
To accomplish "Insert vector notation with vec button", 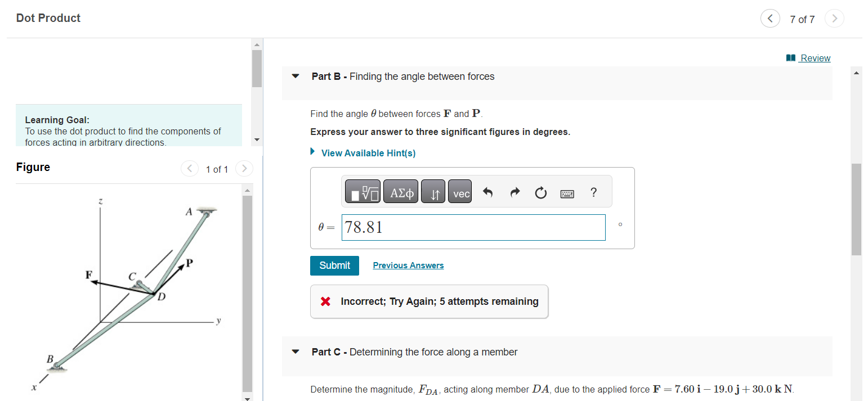I will pos(460,192).
